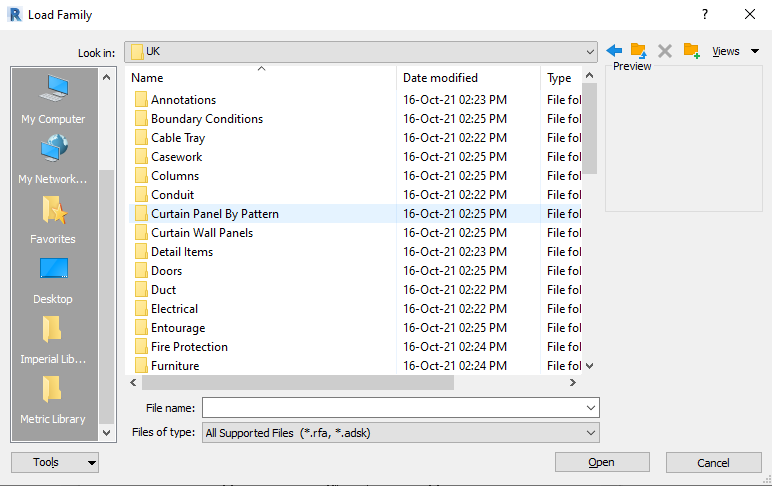Click the Open button
Screen dimensions: 772x486
(602, 462)
